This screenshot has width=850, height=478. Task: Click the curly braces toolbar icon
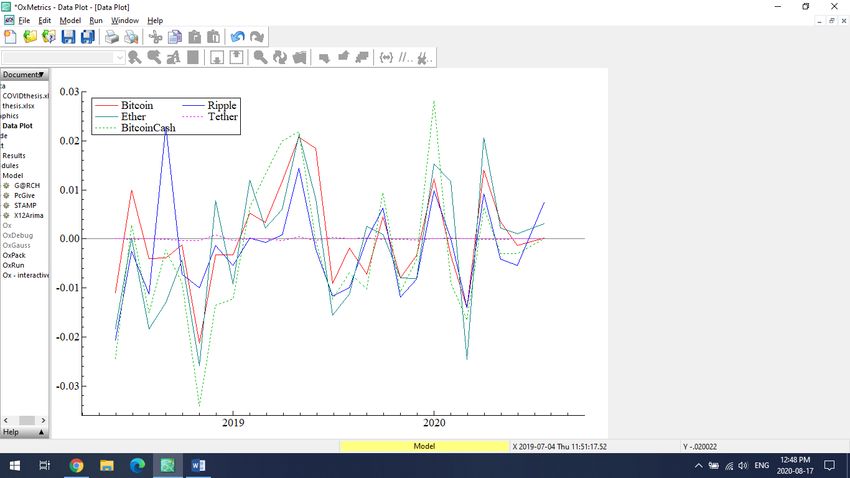tap(386, 57)
